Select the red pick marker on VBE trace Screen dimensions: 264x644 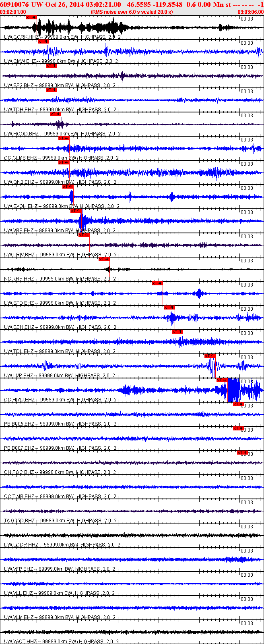click(76, 211)
